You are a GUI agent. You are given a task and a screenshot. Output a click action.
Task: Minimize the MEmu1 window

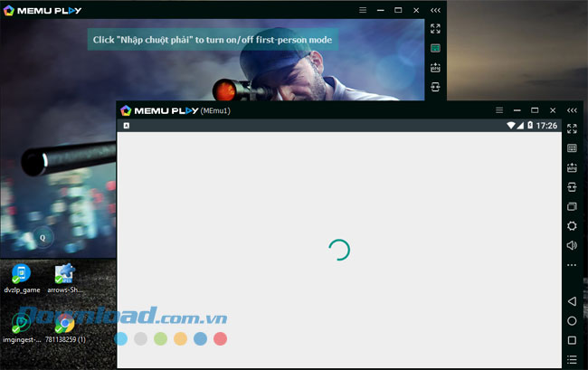pyautogui.click(x=517, y=110)
